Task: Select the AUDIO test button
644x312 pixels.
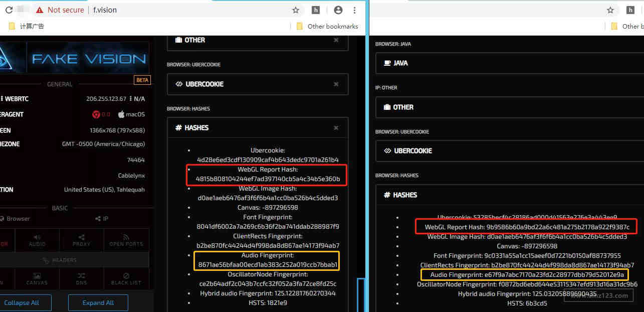Action: coord(37,240)
